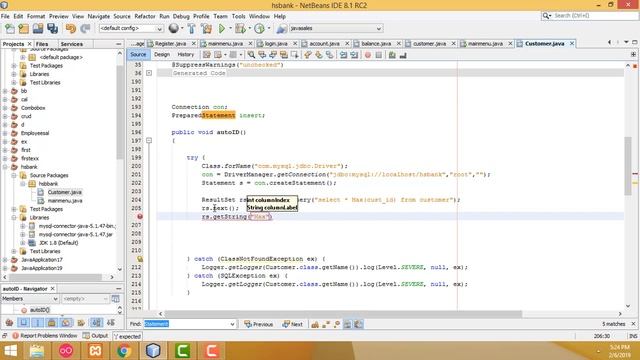Build the project with the hammer icon

(191, 29)
